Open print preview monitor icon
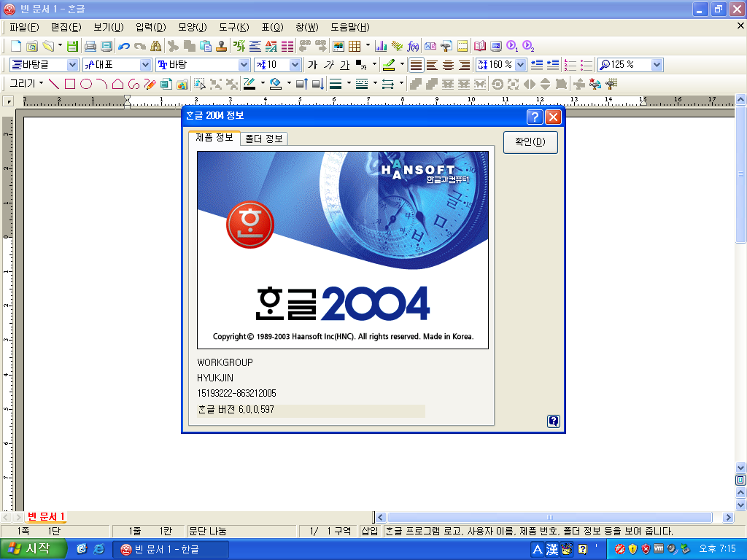747x560 pixels. pyautogui.click(x=107, y=46)
